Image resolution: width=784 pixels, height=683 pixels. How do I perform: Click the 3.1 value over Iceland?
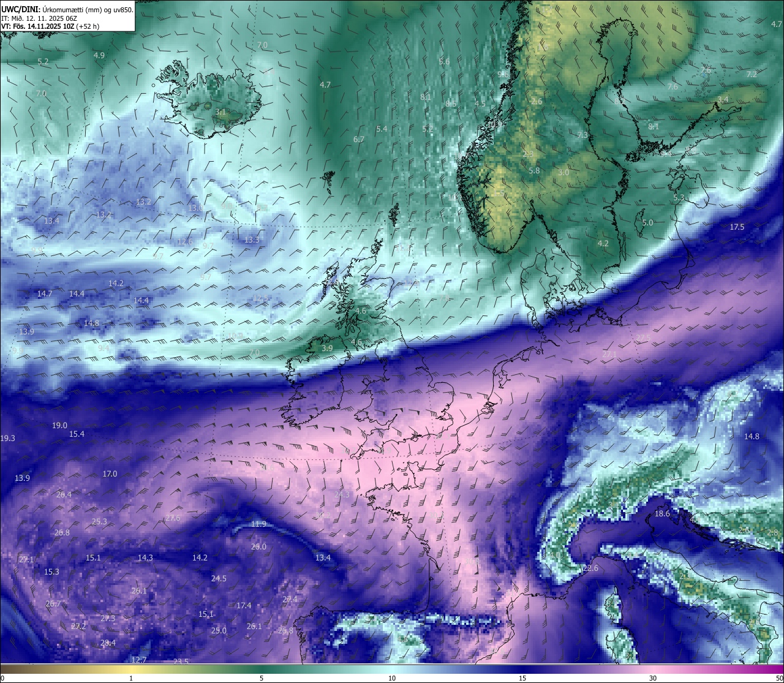pyautogui.click(x=221, y=111)
